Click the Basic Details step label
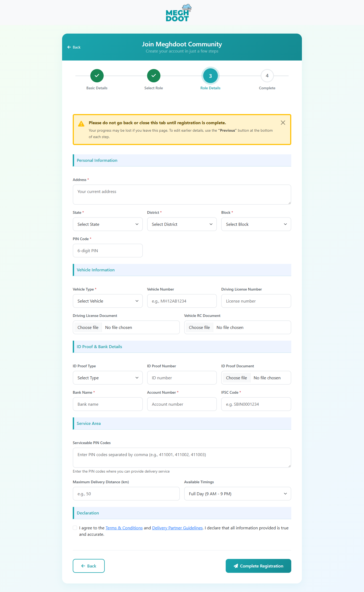This screenshot has height=592, width=364. [x=97, y=88]
